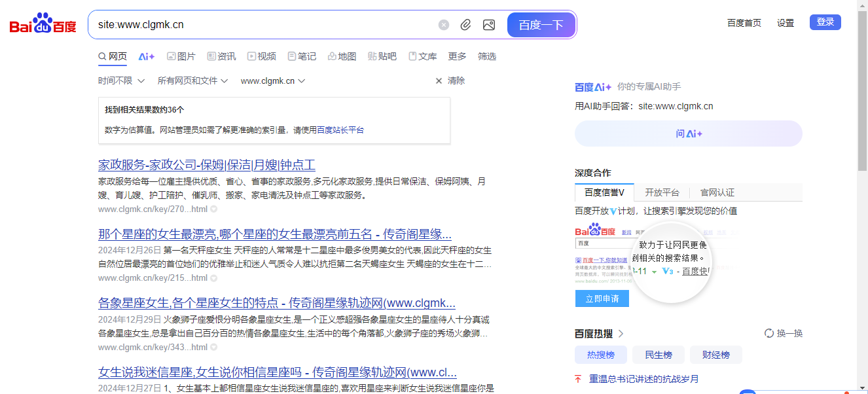The width and height of the screenshot is (868, 394).
Task: Click the red trending arrow next to hot search
Action: 577,378
